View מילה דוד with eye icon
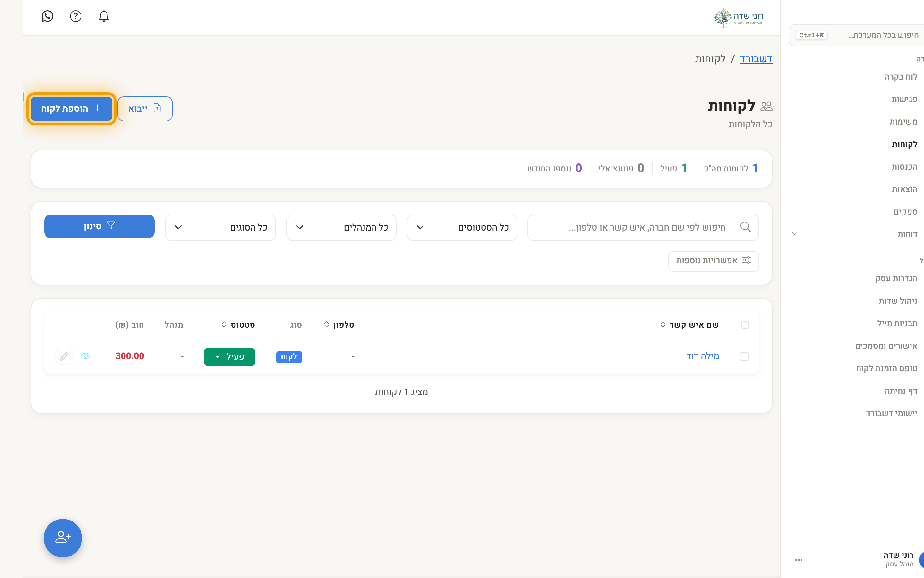924x578 pixels. tap(86, 356)
